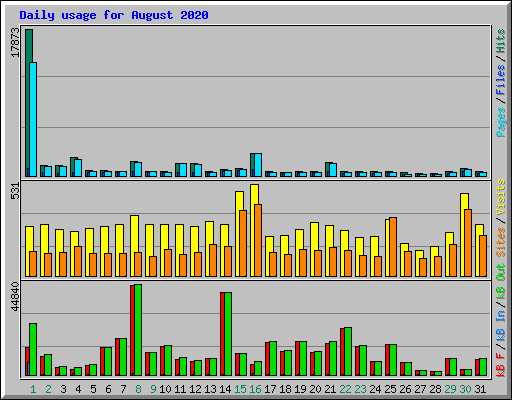
Task: Click day 27 on the date axis
Action: 420,389
